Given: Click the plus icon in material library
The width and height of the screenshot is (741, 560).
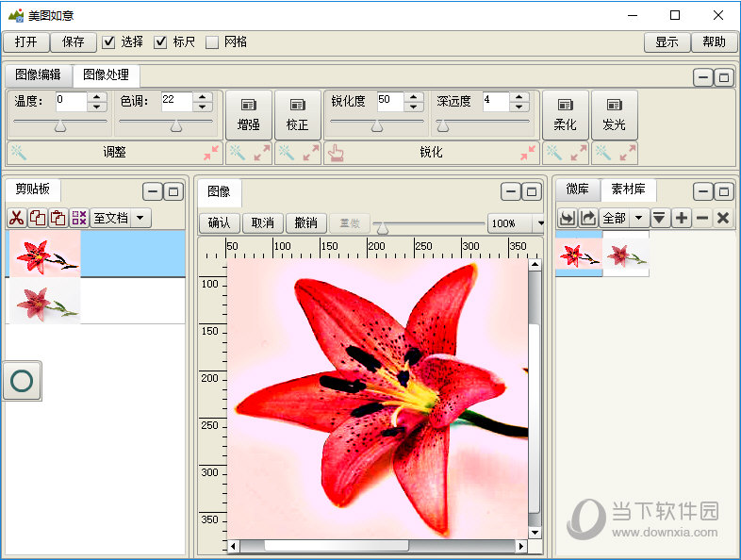Looking at the screenshot, I should point(681,218).
